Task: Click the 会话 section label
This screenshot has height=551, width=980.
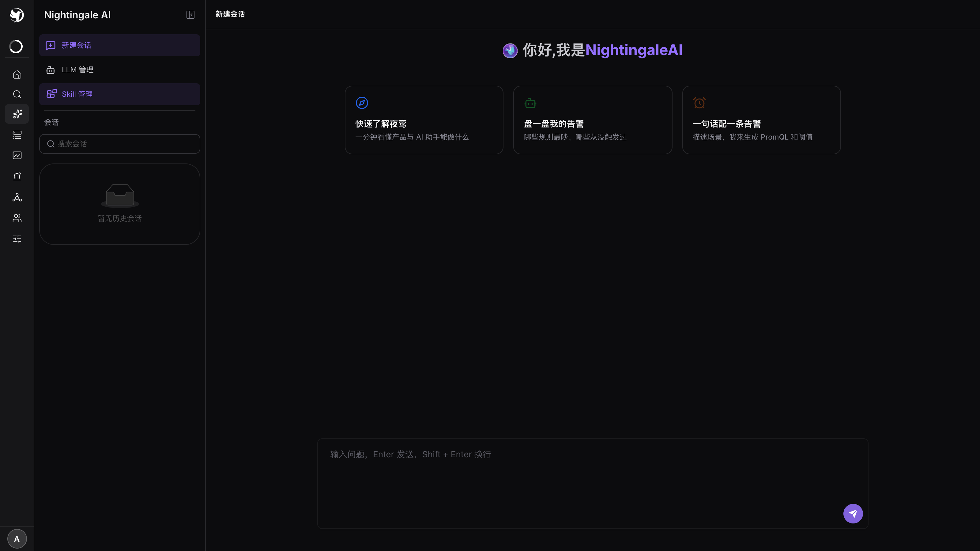Action: tap(51, 122)
